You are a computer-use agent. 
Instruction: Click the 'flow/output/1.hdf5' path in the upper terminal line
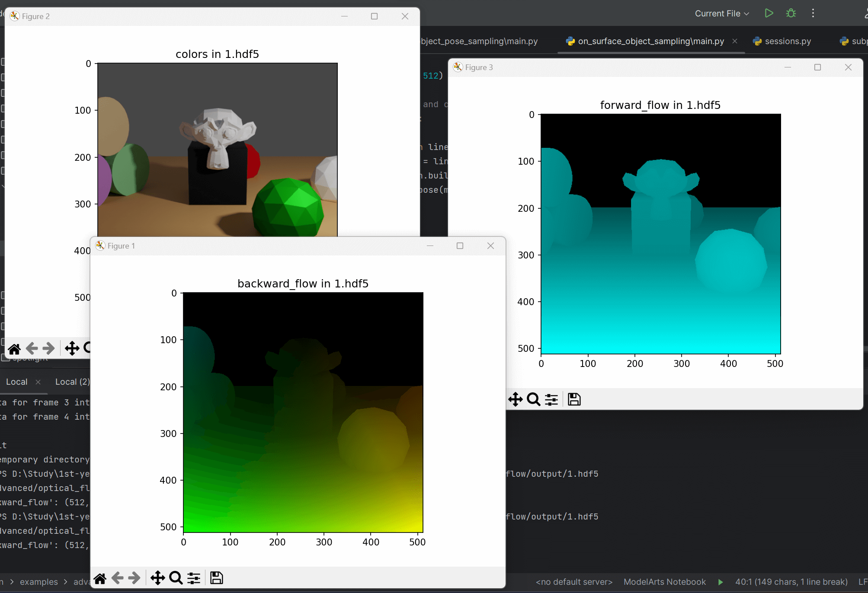[552, 474]
